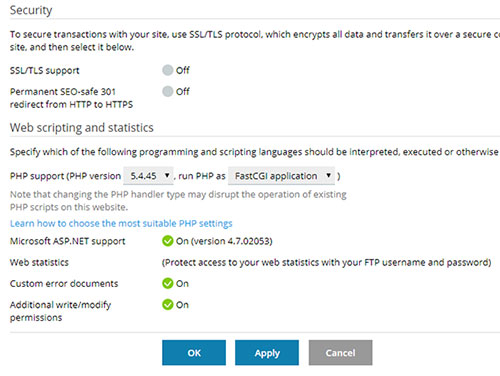Click the Web scripting and statistics heading

[x=82, y=128]
